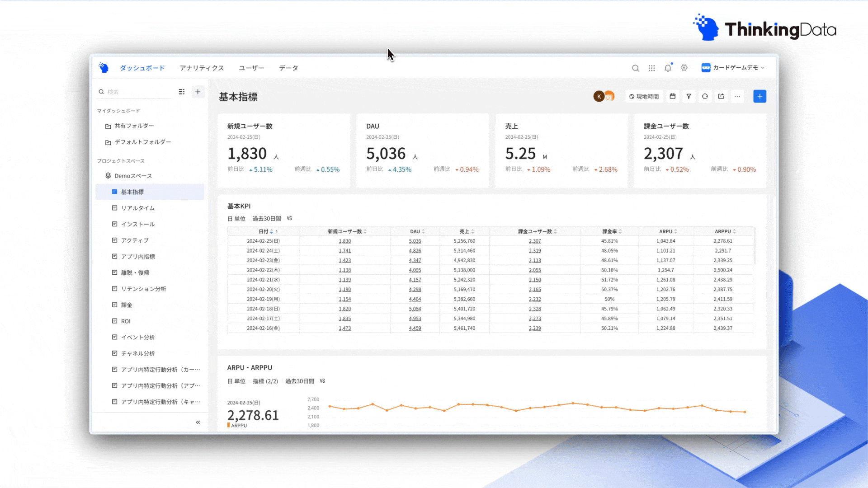Open the notifications bell
Screen dimensions: 868x488
[668, 68]
